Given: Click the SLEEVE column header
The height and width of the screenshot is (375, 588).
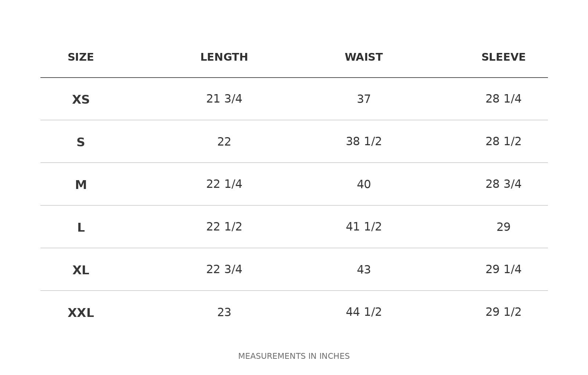Looking at the screenshot, I should tap(503, 57).
